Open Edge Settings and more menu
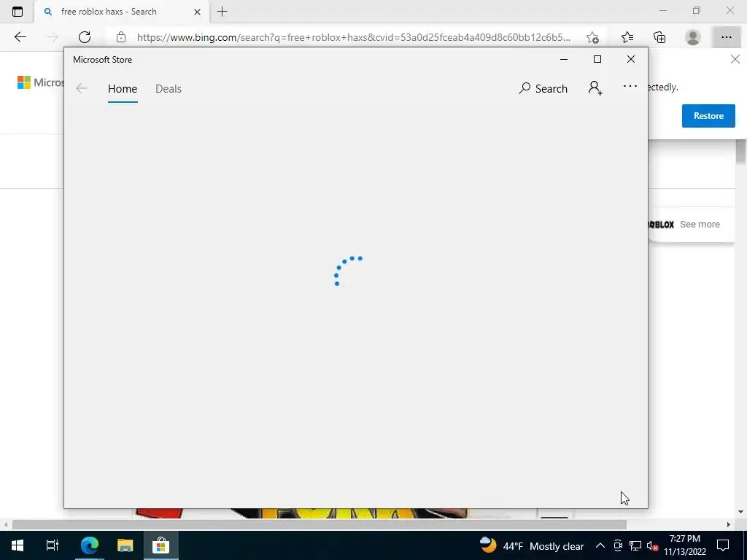 pyautogui.click(x=726, y=37)
